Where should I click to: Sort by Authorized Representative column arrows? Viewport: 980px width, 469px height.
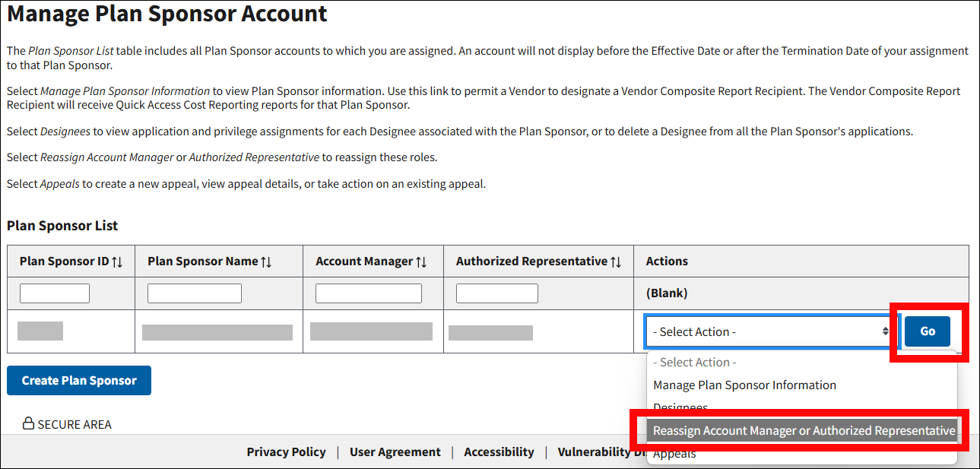616,261
